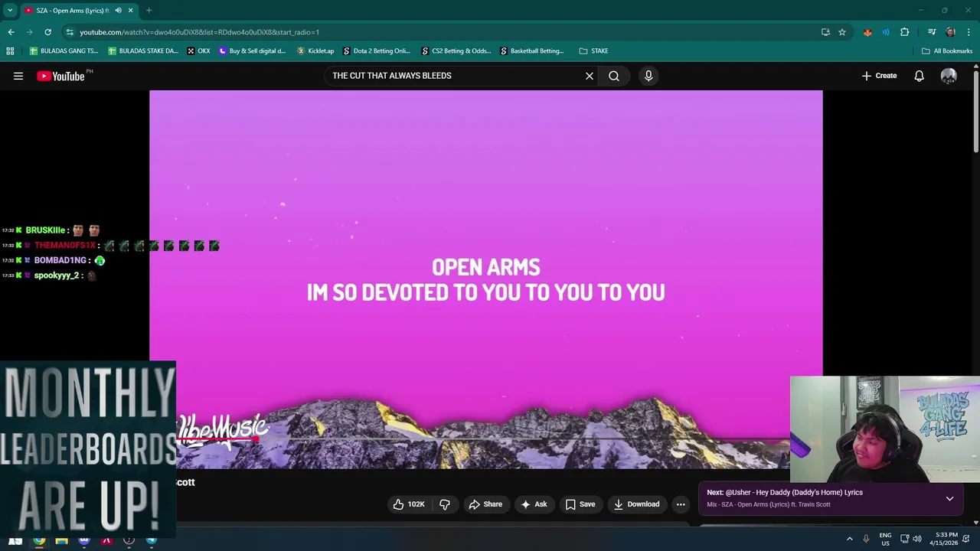Image resolution: width=980 pixels, height=551 pixels.
Task: Open Basketball Betting bookmark
Action: coord(532,51)
